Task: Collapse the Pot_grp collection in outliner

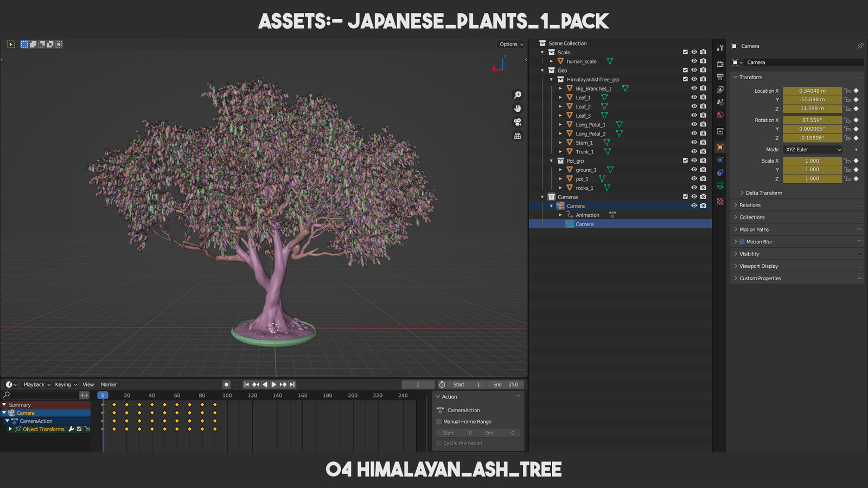Action: 551,161
